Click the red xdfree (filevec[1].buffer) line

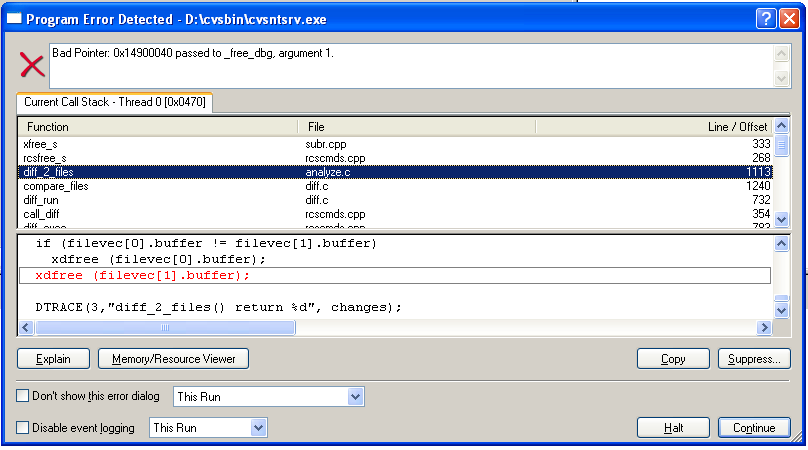pos(142,275)
